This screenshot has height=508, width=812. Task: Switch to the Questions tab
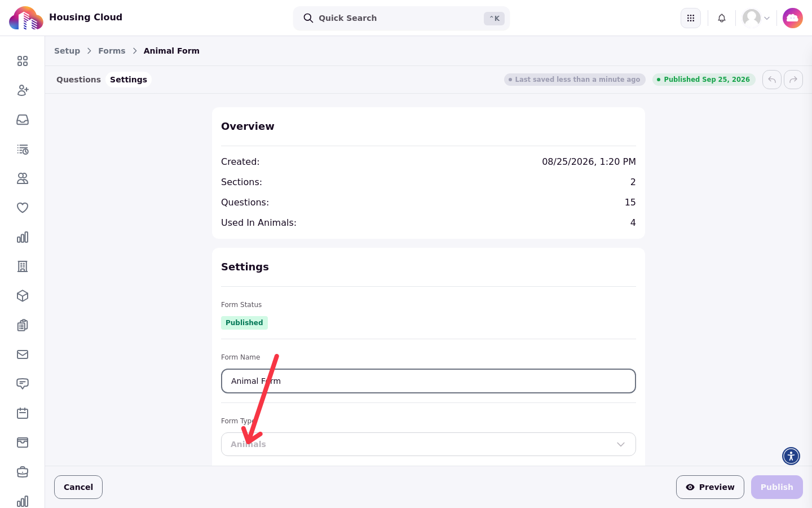[78, 80]
